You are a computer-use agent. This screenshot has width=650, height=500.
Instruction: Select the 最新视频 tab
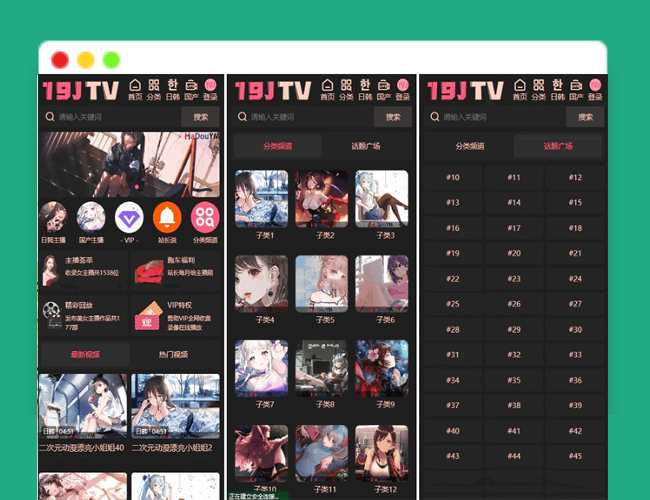(85, 354)
